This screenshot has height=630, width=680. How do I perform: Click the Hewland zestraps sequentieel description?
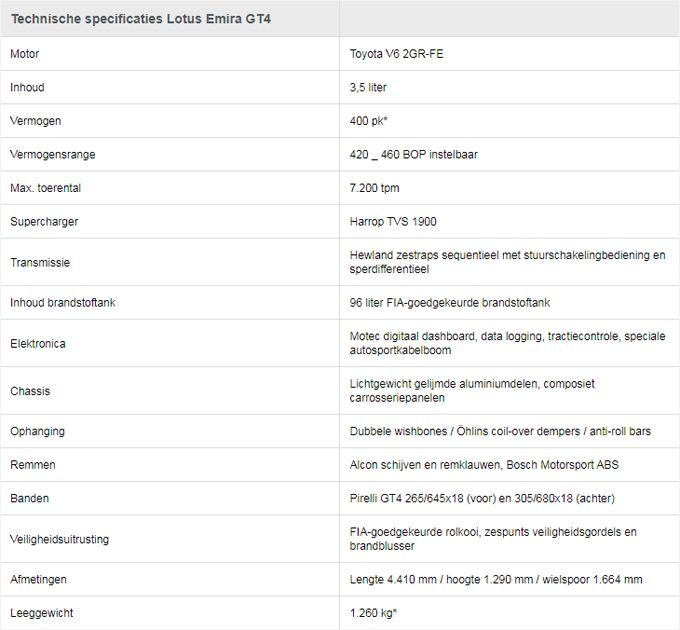(507, 262)
